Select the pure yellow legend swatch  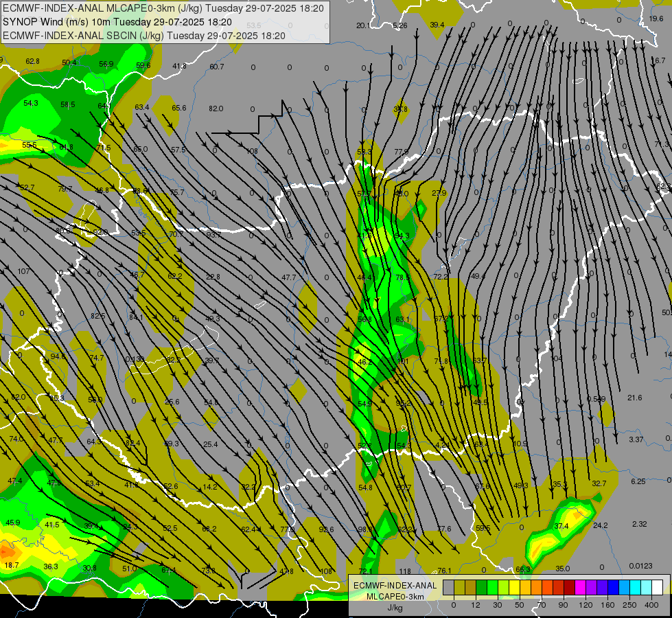coord(515,588)
